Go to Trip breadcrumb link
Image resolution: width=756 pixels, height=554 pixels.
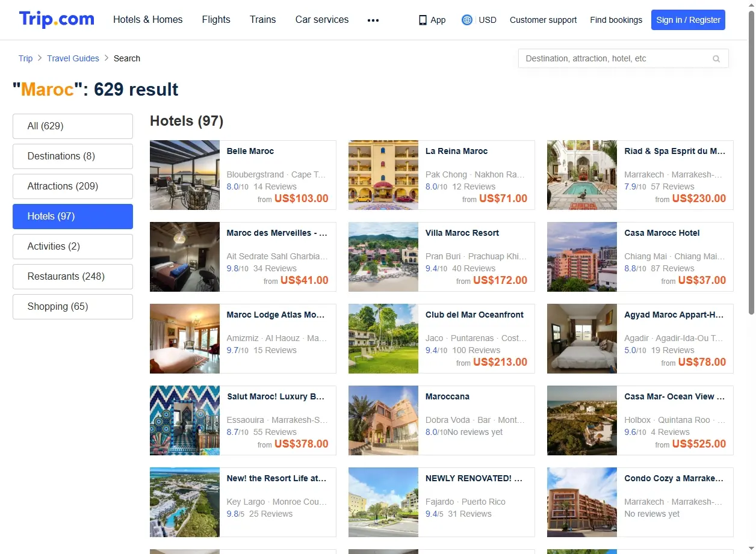coord(25,58)
